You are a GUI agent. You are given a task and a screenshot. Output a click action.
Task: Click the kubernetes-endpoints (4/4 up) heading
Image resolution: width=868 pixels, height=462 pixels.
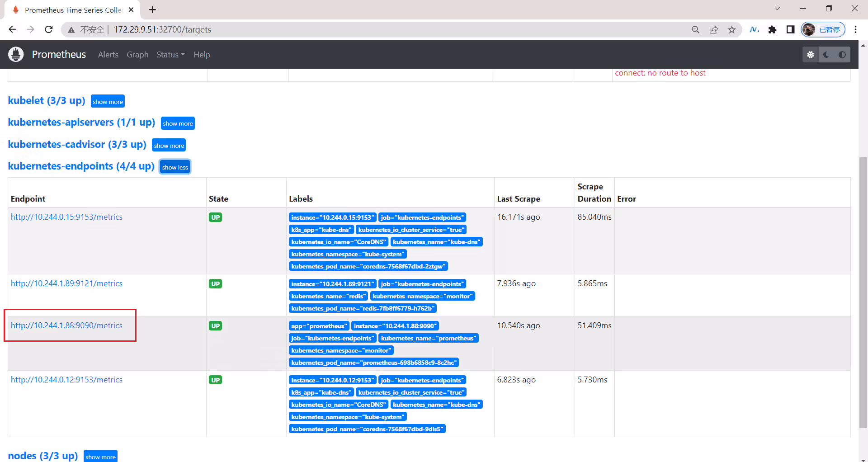coord(81,166)
